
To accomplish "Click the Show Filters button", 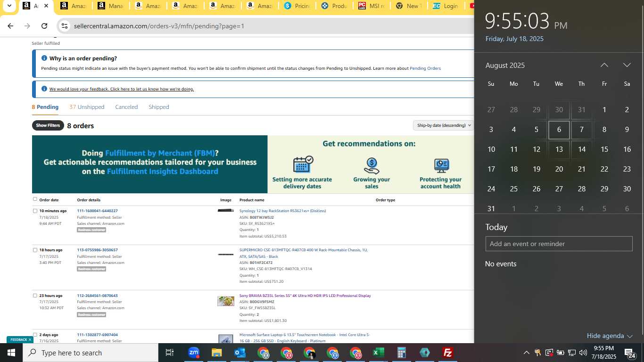I will 48,125.
